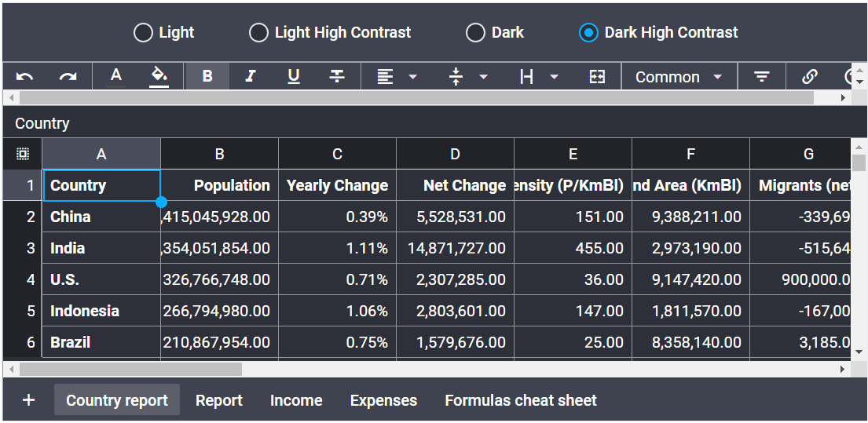868x423 pixels.
Task: Click the grid horizontal scrollbar thumb
Action: click(130, 369)
